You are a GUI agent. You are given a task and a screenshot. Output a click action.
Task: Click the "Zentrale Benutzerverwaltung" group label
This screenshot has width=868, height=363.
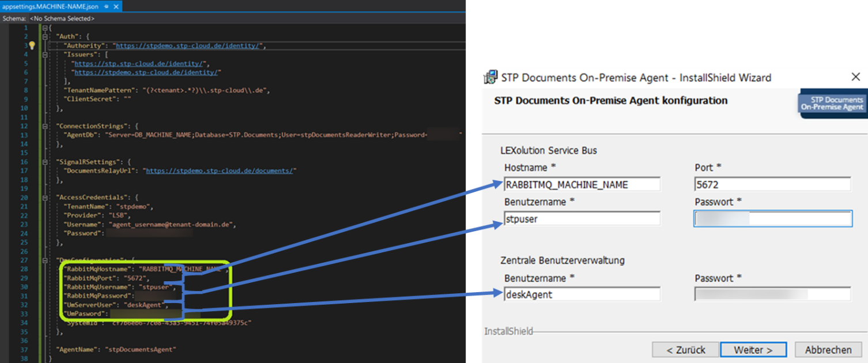point(562,260)
